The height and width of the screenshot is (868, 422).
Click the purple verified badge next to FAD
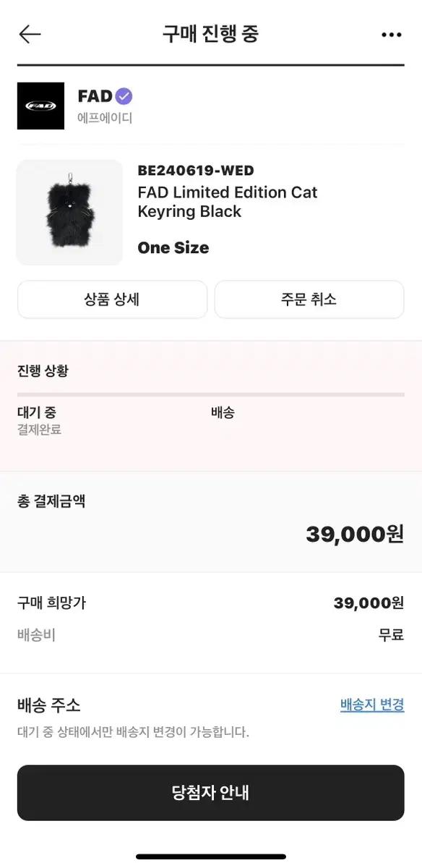(124, 95)
